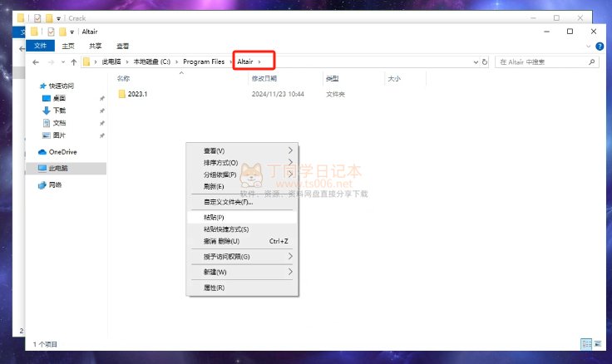Click the folder icon in Altair title bar

(34, 32)
